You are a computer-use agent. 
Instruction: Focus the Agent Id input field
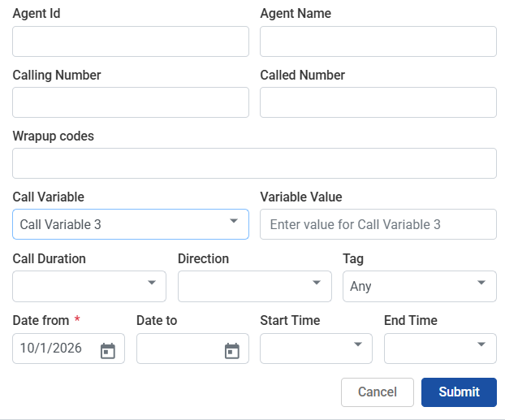pyautogui.click(x=131, y=41)
